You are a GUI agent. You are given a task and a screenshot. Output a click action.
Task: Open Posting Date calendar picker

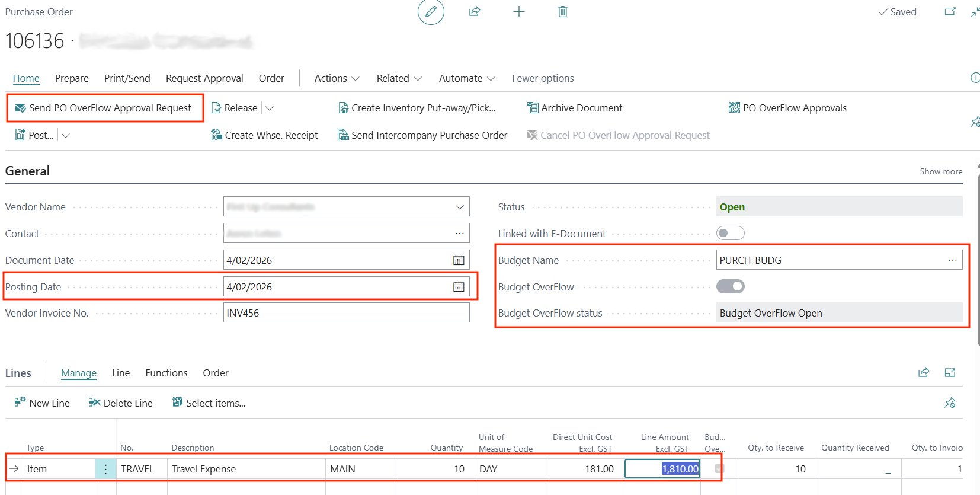click(459, 287)
